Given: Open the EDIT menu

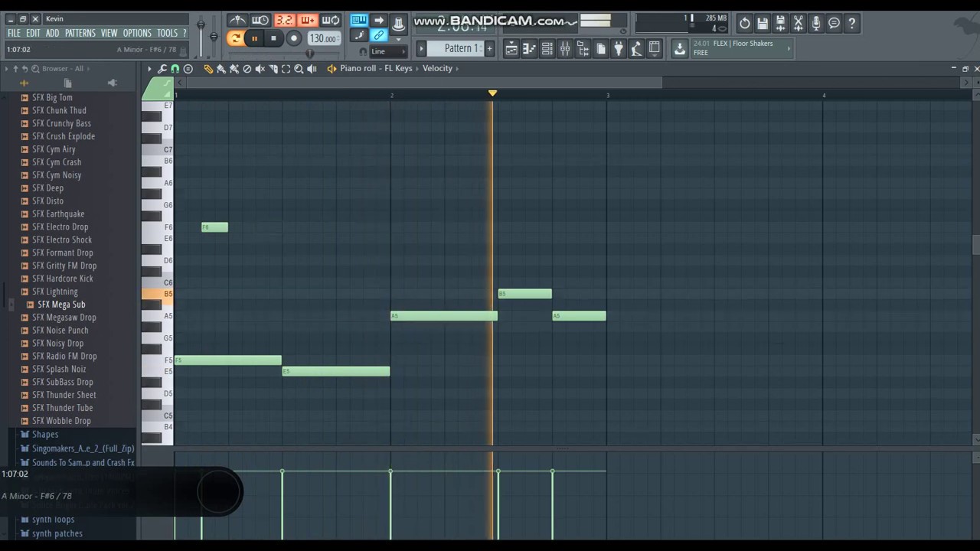Looking at the screenshot, I should [x=33, y=33].
